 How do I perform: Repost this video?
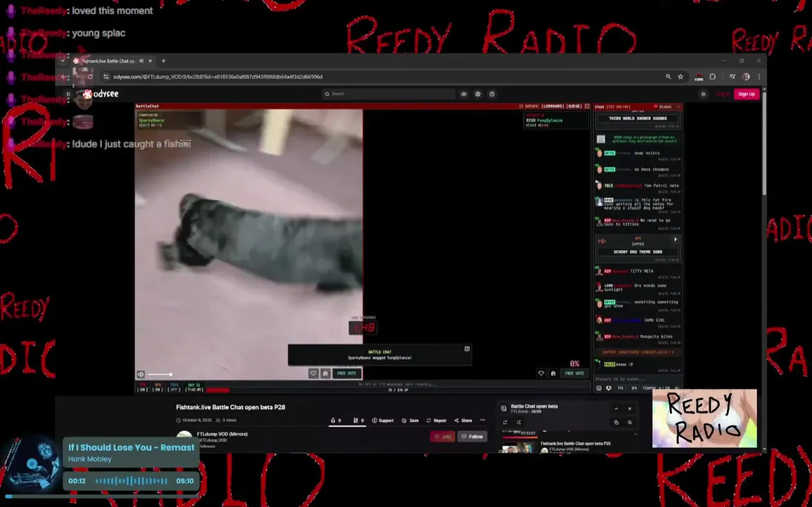tap(436, 420)
